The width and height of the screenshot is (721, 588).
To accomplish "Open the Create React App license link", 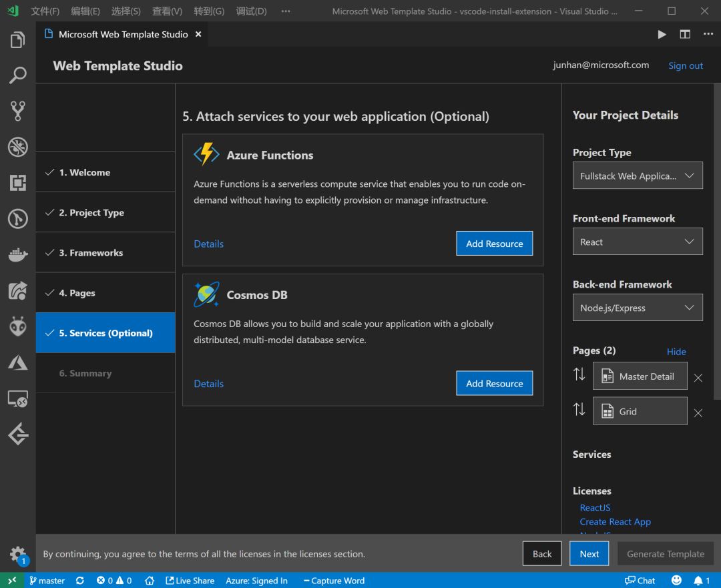I will (616, 522).
